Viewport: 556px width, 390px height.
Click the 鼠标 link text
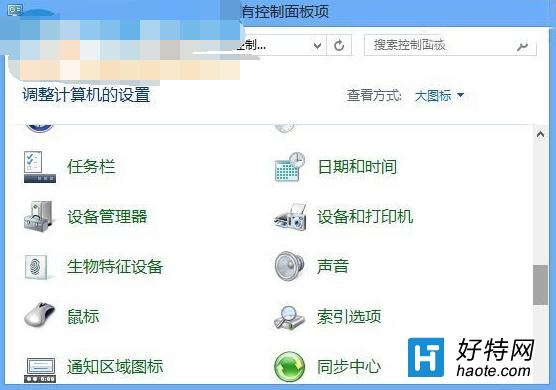coord(83,317)
